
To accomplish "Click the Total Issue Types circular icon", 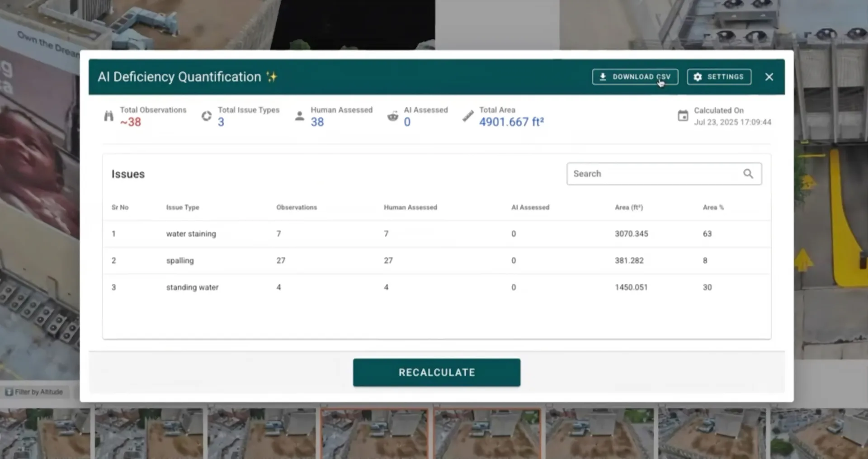I will point(207,116).
